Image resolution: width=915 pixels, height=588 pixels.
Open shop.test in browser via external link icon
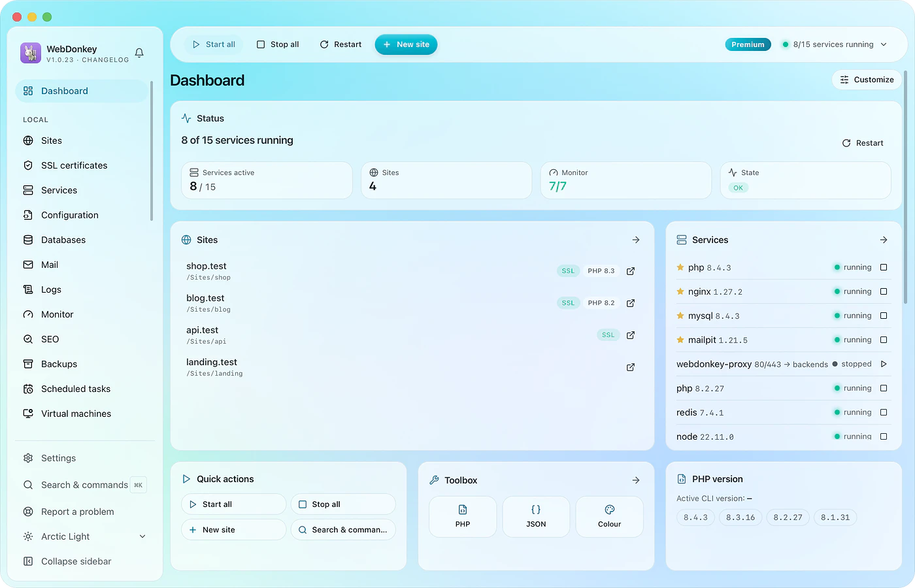[631, 271]
